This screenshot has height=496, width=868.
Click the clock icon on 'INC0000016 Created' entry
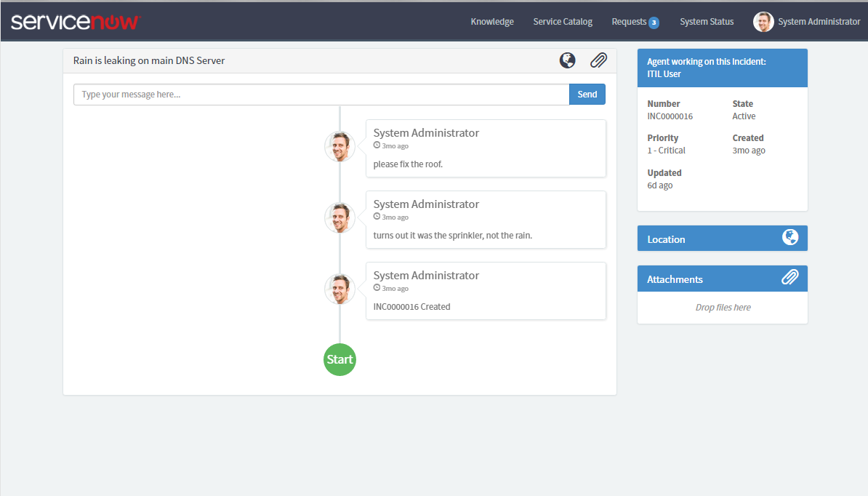click(377, 288)
